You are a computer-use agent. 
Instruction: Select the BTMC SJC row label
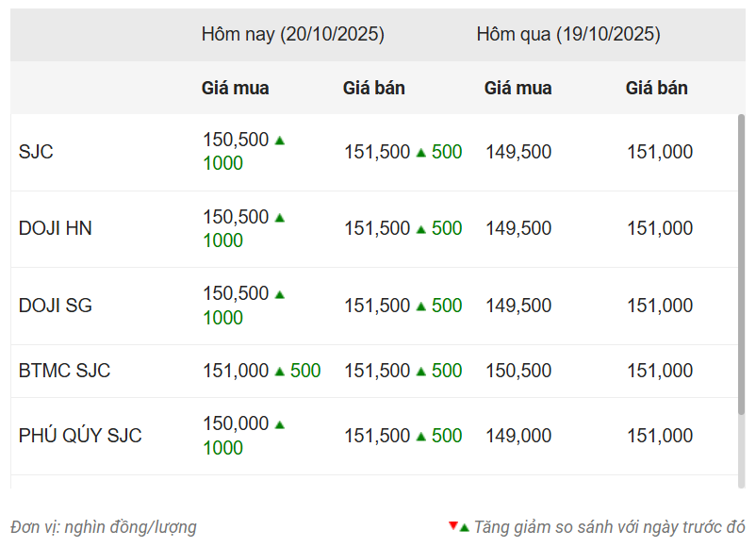point(64,372)
